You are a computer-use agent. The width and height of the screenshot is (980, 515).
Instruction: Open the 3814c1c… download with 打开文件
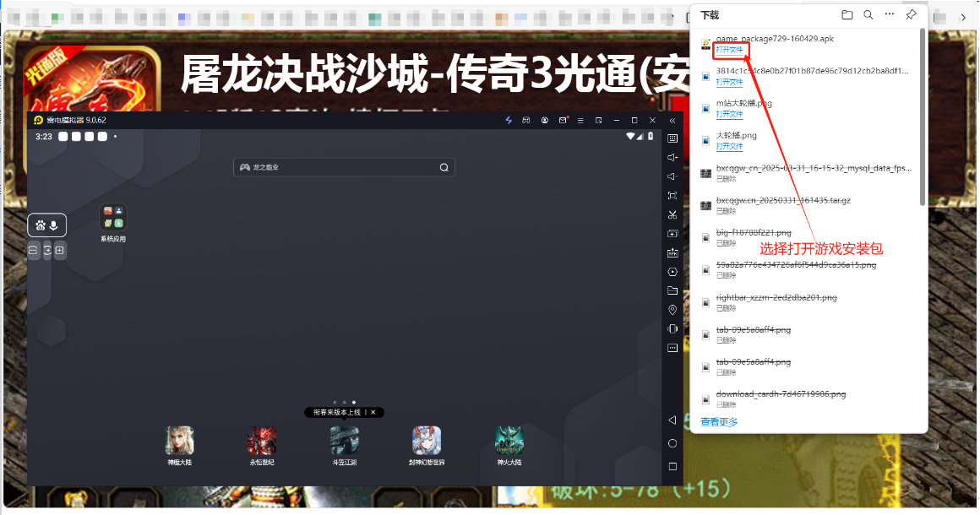tap(729, 82)
